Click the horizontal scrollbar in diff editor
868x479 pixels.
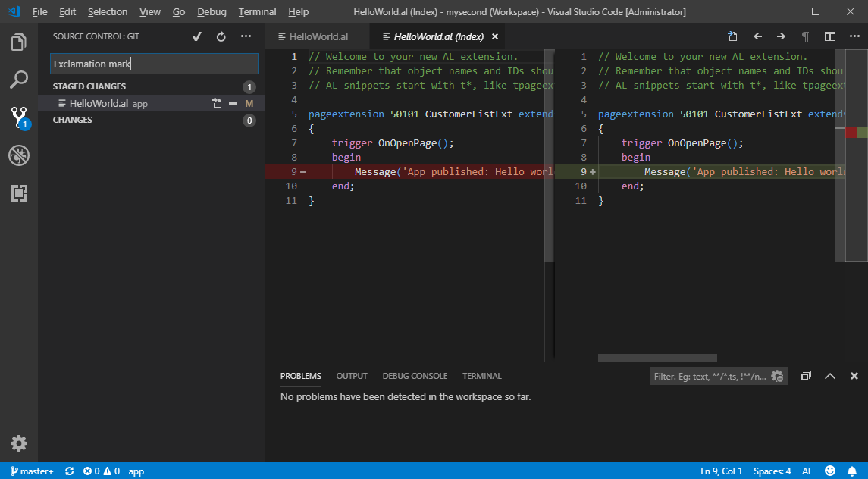pyautogui.click(x=656, y=358)
